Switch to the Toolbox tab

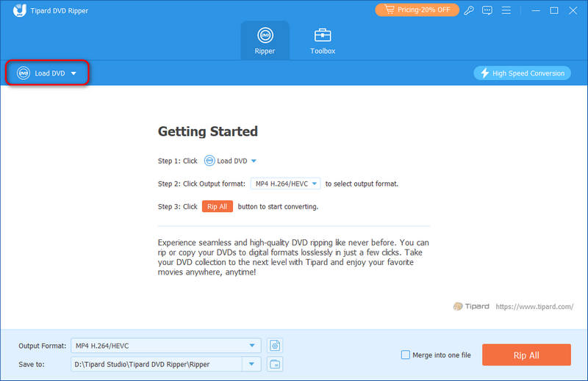[x=323, y=40]
